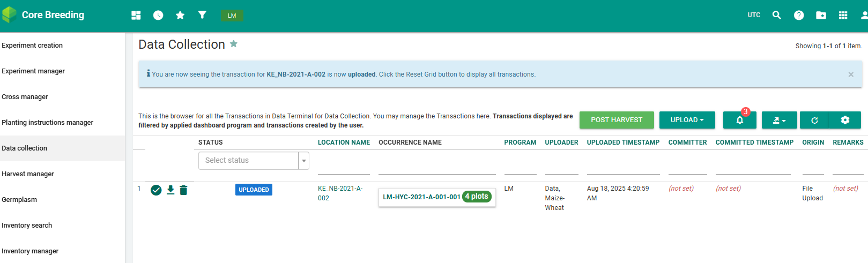Click the download icon in row 1
This screenshot has height=263, width=868.
point(170,190)
